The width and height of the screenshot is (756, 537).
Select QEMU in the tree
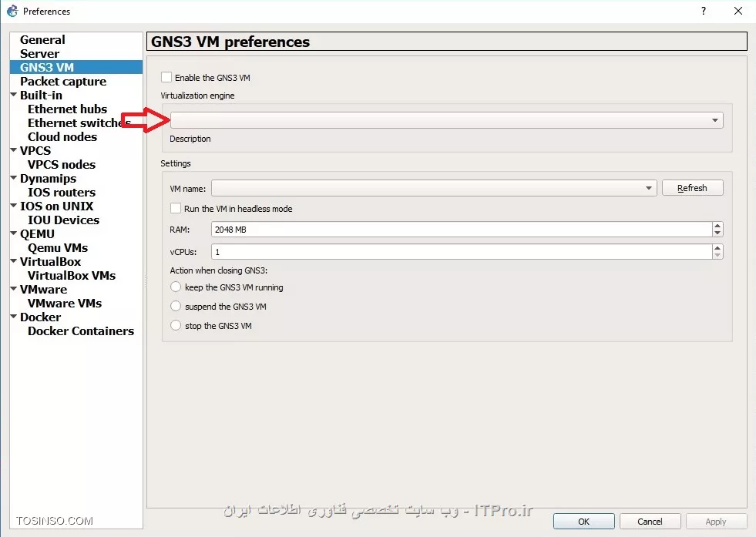pyautogui.click(x=37, y=233)
